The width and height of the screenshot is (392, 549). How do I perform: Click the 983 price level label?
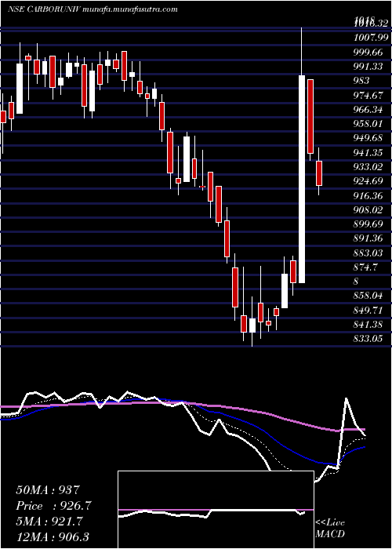[x=362, y=81]
